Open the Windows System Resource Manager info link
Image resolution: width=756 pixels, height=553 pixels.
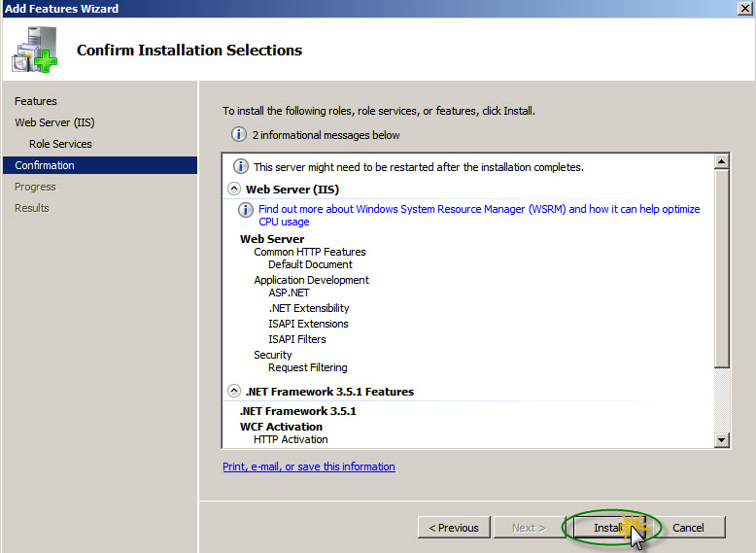[x=479, y=215]
